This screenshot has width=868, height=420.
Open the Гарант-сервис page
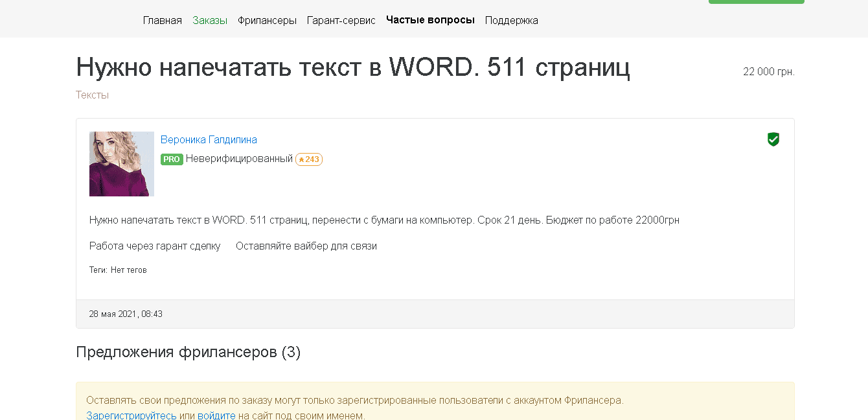tap(341, 20)
